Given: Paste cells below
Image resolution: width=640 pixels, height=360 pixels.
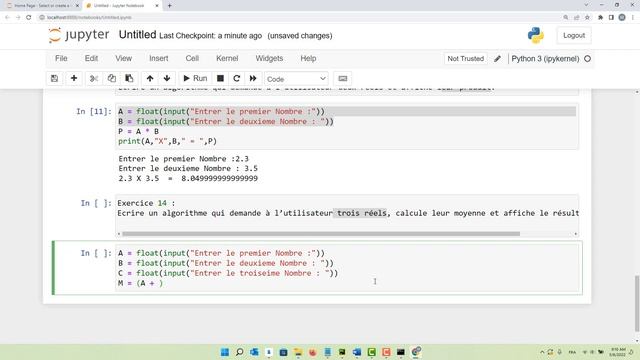Looking at the screenshot, I should 129,78.
